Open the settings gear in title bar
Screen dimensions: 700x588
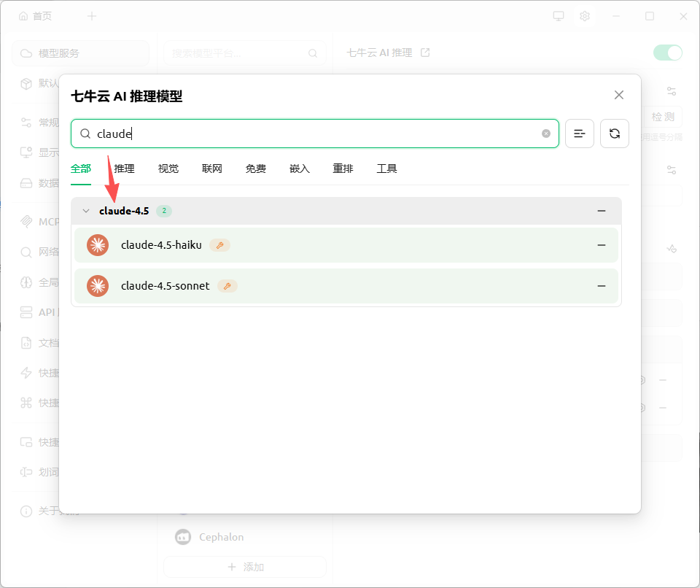click(x=585, y=16)
